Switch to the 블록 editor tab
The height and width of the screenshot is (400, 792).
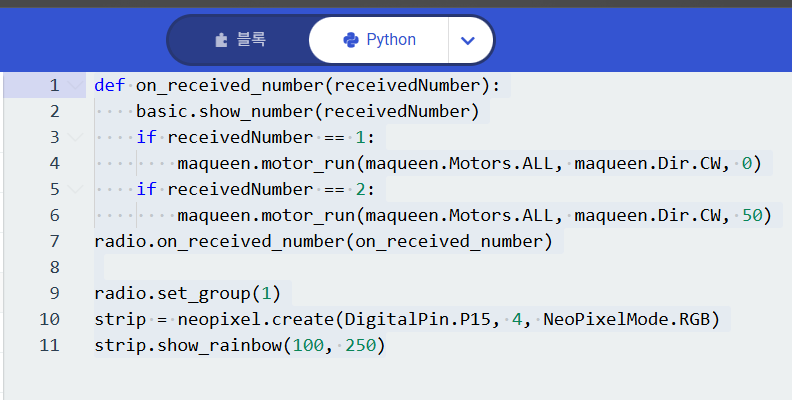[x=240, y=40]
